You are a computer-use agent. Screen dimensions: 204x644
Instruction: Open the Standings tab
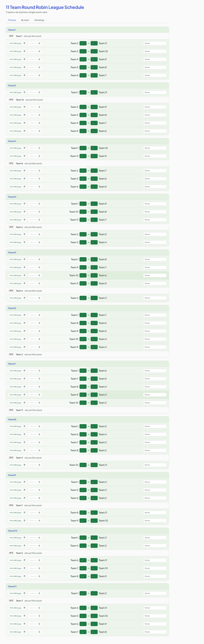pyautogui.click(x=39, y=20)
